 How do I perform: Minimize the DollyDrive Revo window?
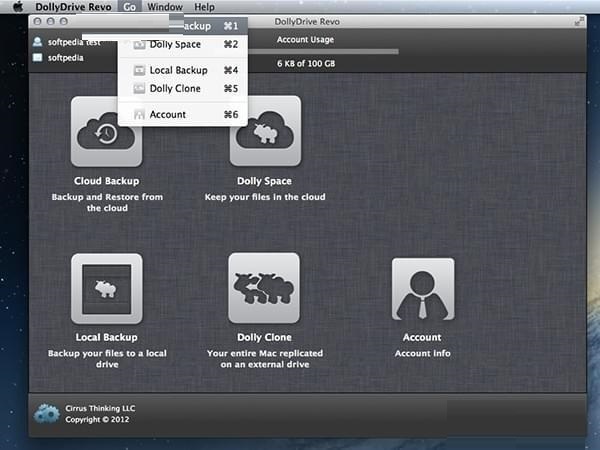tap(51, 21)
